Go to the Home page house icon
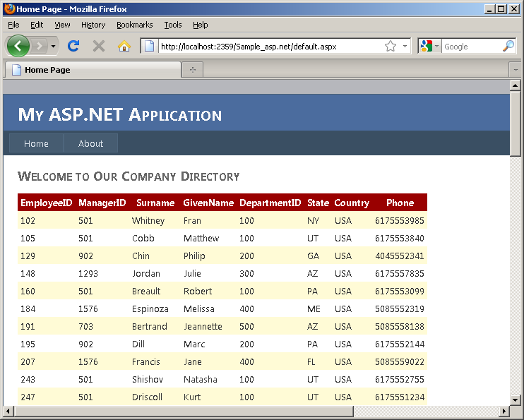The width and height of the screenshot is (524, 420). point(124,46)
